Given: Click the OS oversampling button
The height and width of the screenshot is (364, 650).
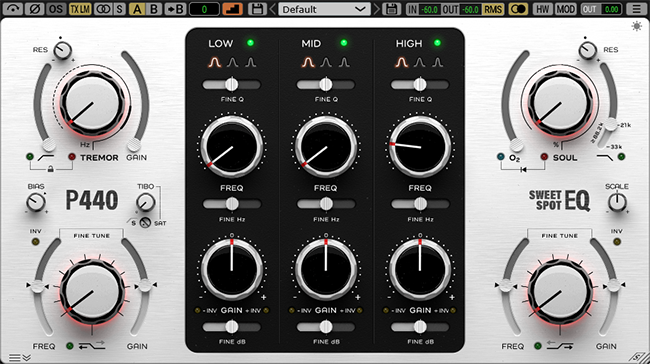Looking at the screenshot, I should pos(56,9).
